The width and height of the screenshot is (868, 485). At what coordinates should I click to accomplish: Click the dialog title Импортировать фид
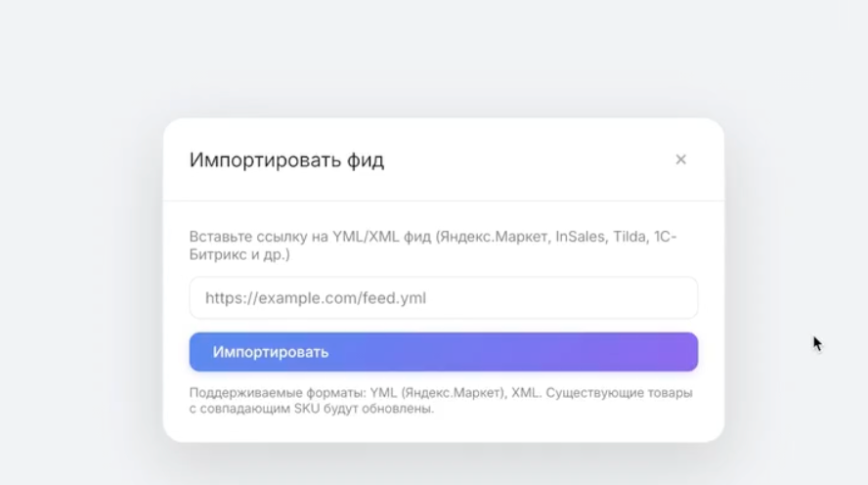pyautogui.click(x=286, y=160)
